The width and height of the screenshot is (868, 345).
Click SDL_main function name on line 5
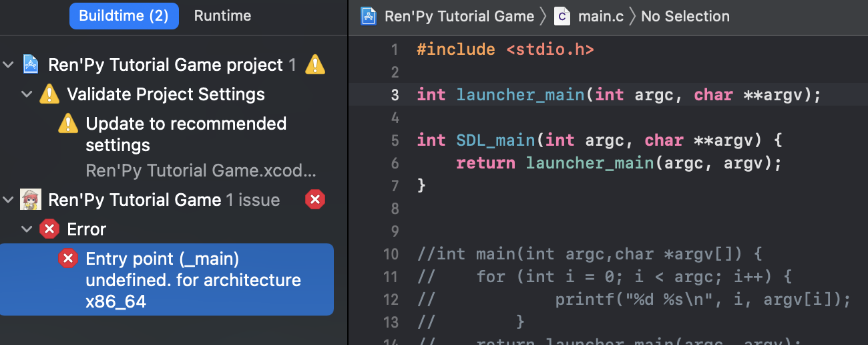(495, 140)
